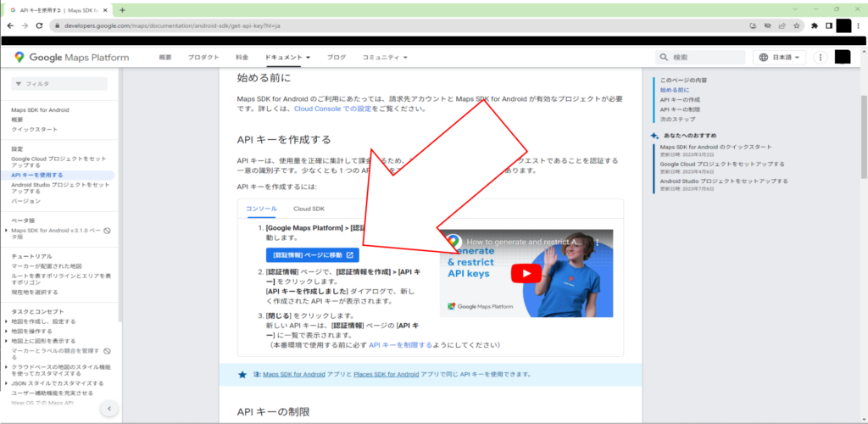
Task: Select バージョン in sidebar
Action: 26,201
